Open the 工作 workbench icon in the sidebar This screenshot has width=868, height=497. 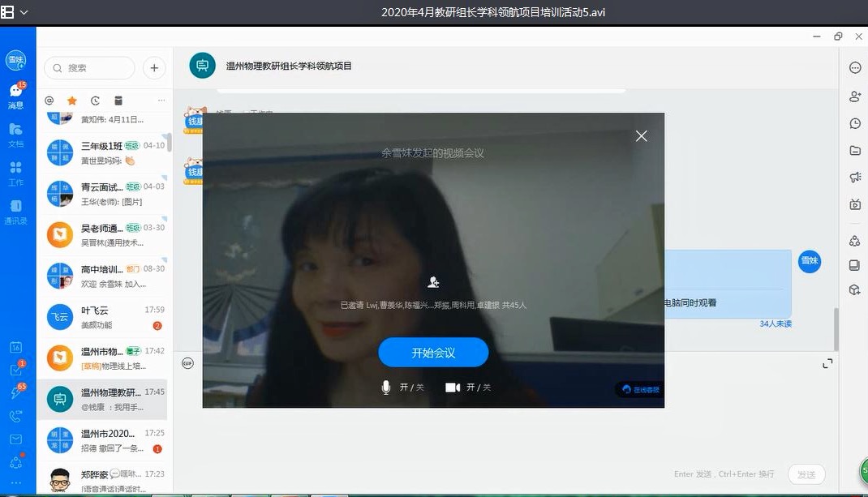coord(16,173)
